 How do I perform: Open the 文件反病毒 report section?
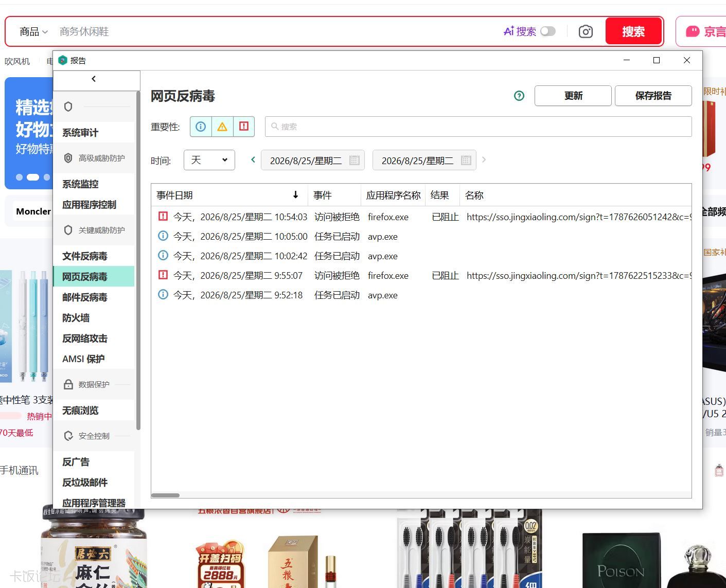click(94, 256)
